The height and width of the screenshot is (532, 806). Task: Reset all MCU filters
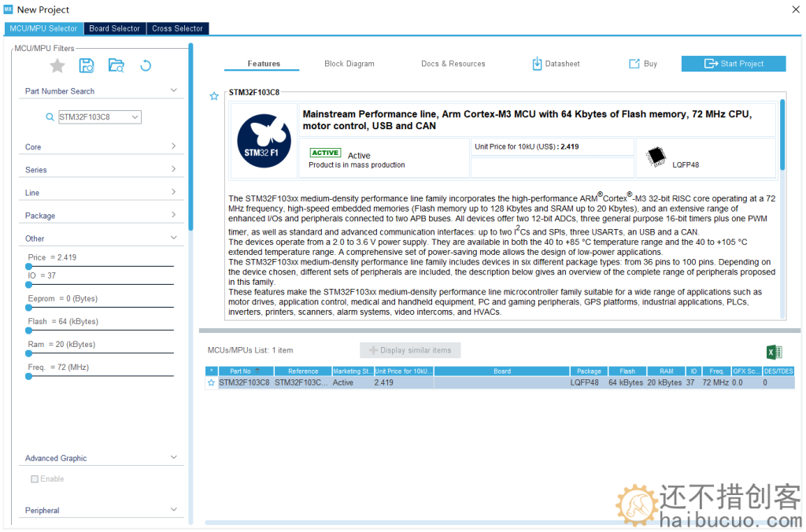click(x=146, y=66)
